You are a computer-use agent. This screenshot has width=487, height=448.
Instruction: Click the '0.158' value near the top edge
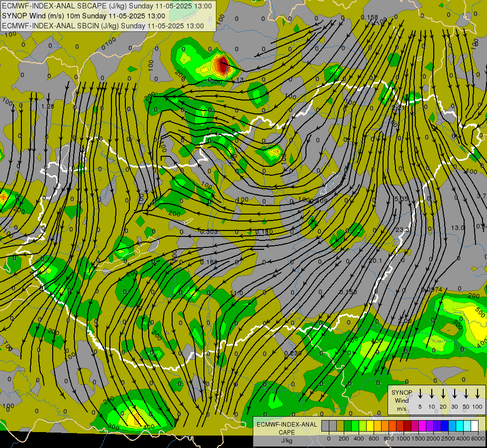369,17
